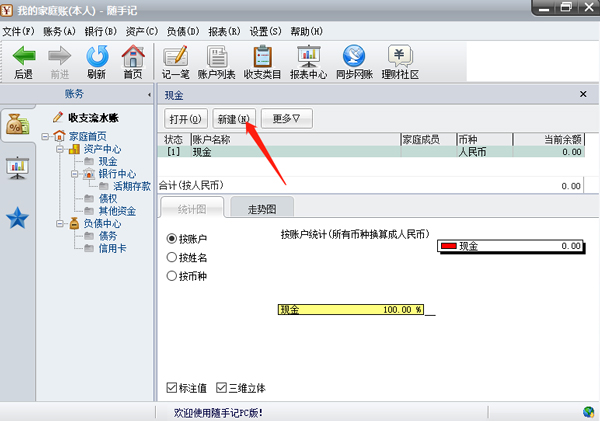Select 现金 in the account tree
This screenshot has height=421, width=600.
pyautogui.click(x=108, y=161)
